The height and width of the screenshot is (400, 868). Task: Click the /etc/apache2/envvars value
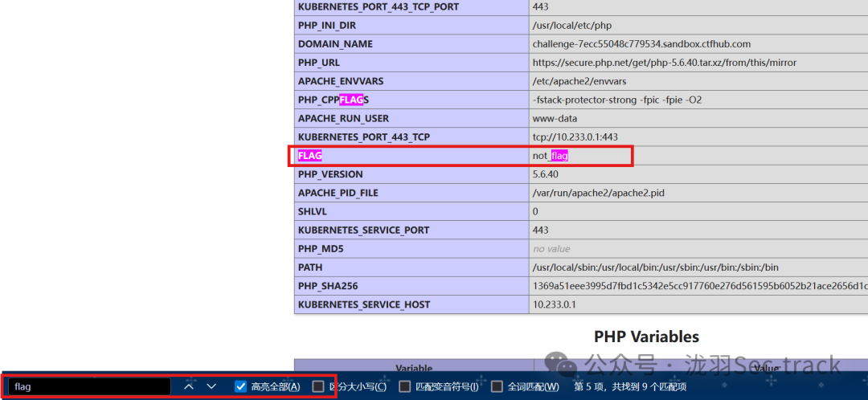point(579,81)
